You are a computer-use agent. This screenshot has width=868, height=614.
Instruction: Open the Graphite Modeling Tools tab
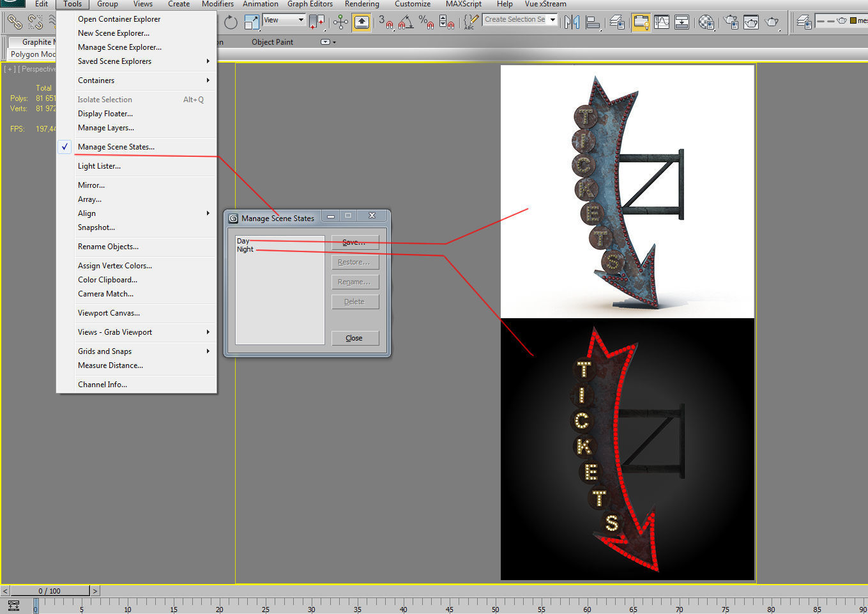(32, 42)
